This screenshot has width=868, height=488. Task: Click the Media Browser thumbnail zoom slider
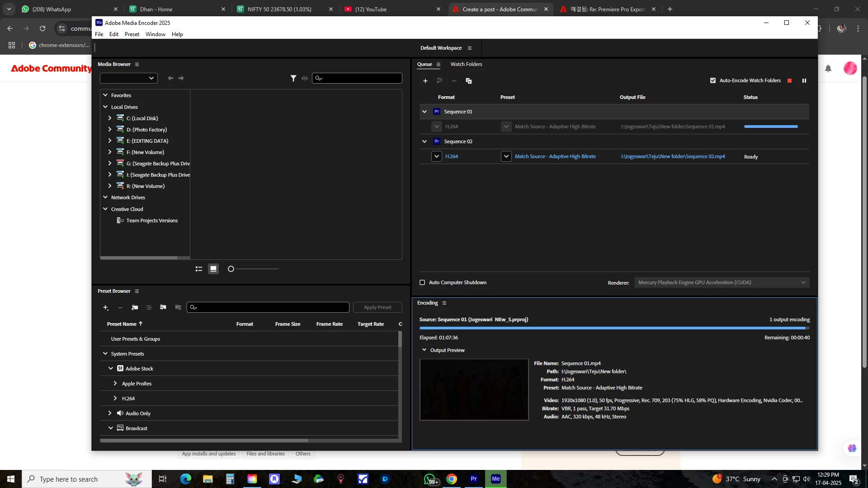(x=231, y=269)
